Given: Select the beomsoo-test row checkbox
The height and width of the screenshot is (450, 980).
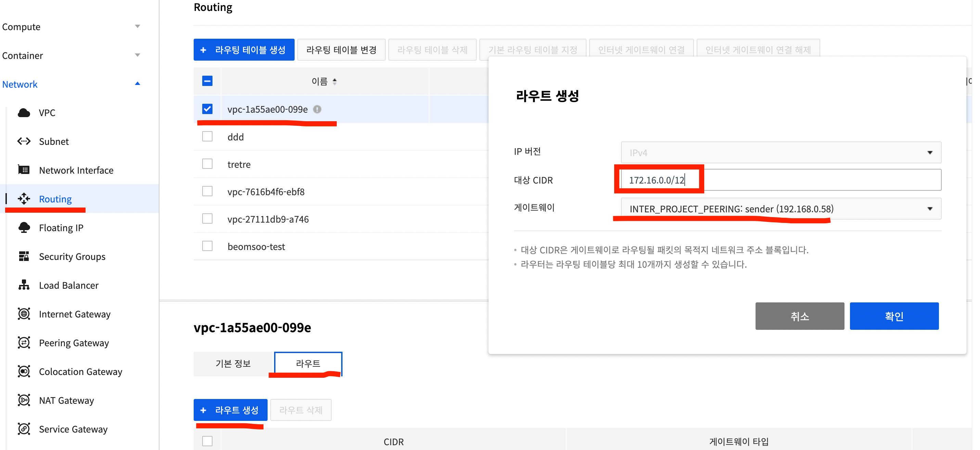Looking at the screenshot, I should point(207,246).
